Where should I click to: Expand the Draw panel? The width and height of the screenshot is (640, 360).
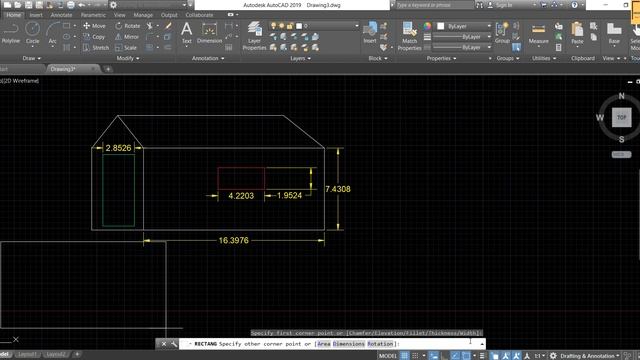click(31, 58)
